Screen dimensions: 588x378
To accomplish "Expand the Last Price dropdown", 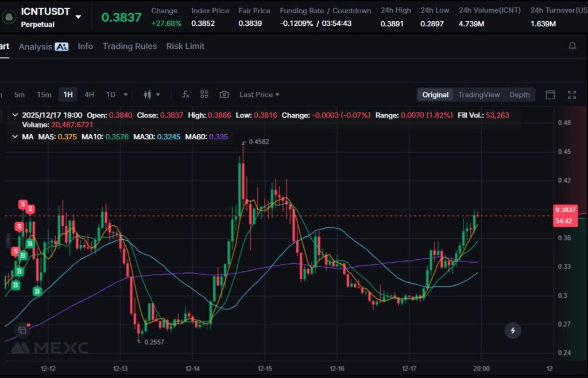I will pyautogui.click(x=260, y=95).
